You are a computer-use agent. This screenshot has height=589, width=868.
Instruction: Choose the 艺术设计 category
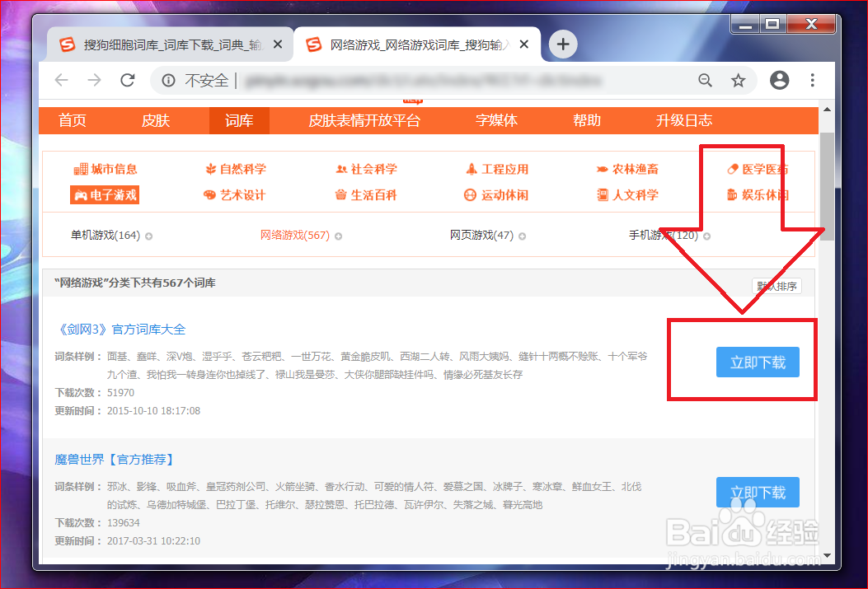click(235, 194)
